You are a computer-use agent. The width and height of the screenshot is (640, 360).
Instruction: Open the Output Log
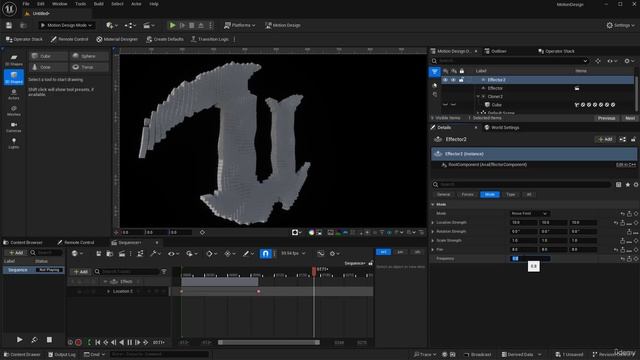[x=62, y=355]
